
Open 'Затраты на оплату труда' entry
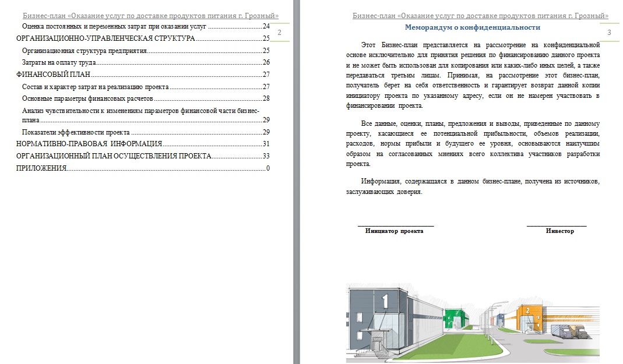tap(146, 62)
